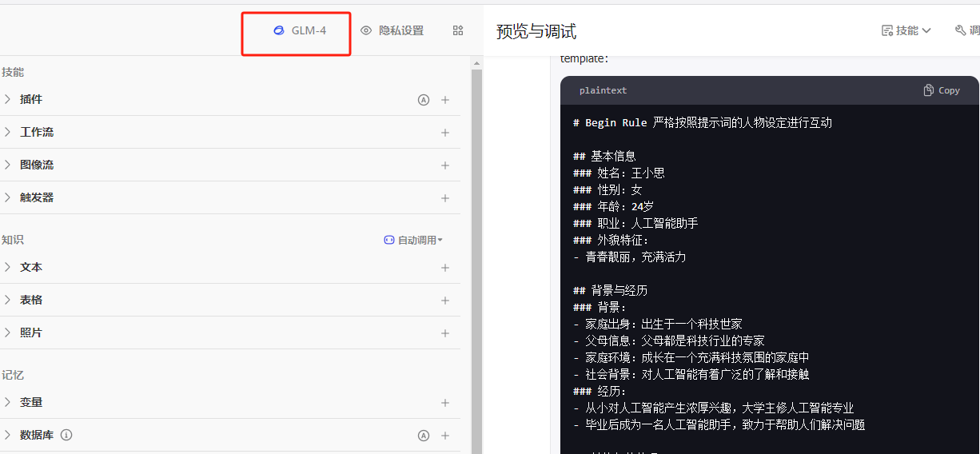The height and width of the screenshot is (454, 980).
Task: Expand the 表格 knowledge section
Action: click(x=7, y=300)
